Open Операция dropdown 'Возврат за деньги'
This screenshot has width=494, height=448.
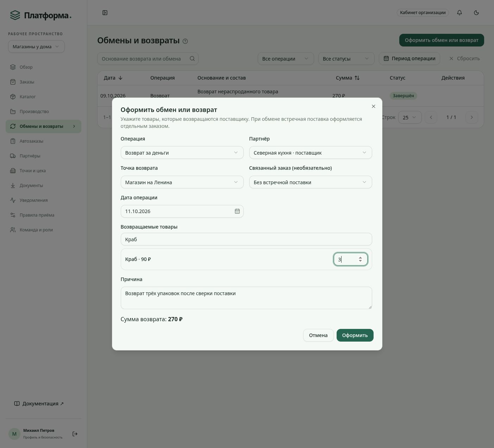click(182, 153)
